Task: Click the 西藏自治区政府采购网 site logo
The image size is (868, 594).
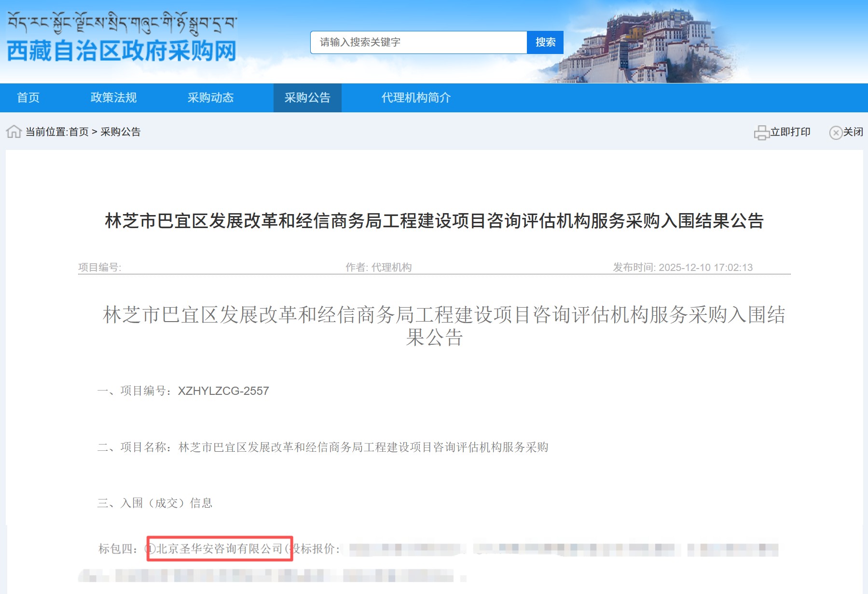Action: 122,51
